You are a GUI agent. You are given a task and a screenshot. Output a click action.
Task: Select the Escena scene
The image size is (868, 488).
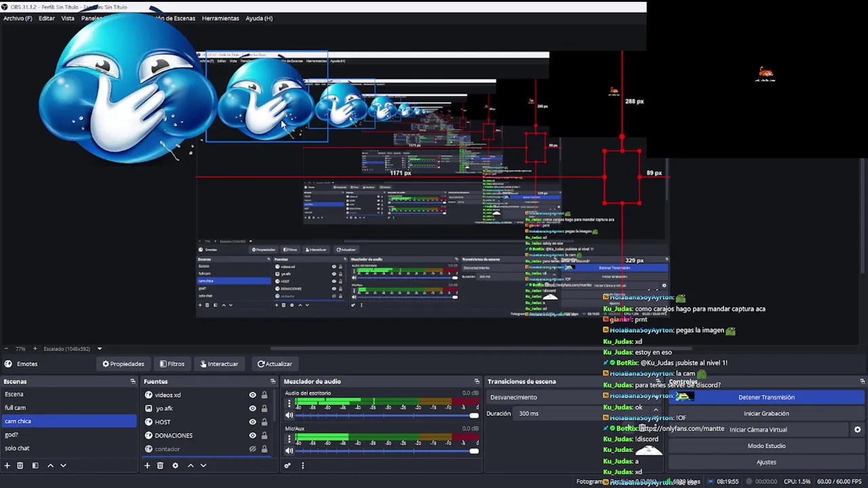click(x=68, y=394)
